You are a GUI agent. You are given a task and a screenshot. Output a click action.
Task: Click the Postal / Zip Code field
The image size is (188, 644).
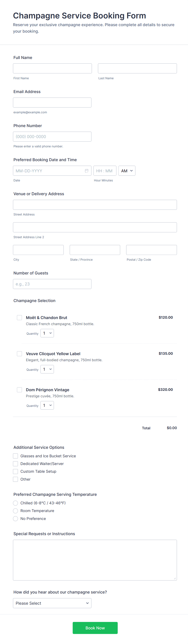pyautogui.click(x=151, y=250)
